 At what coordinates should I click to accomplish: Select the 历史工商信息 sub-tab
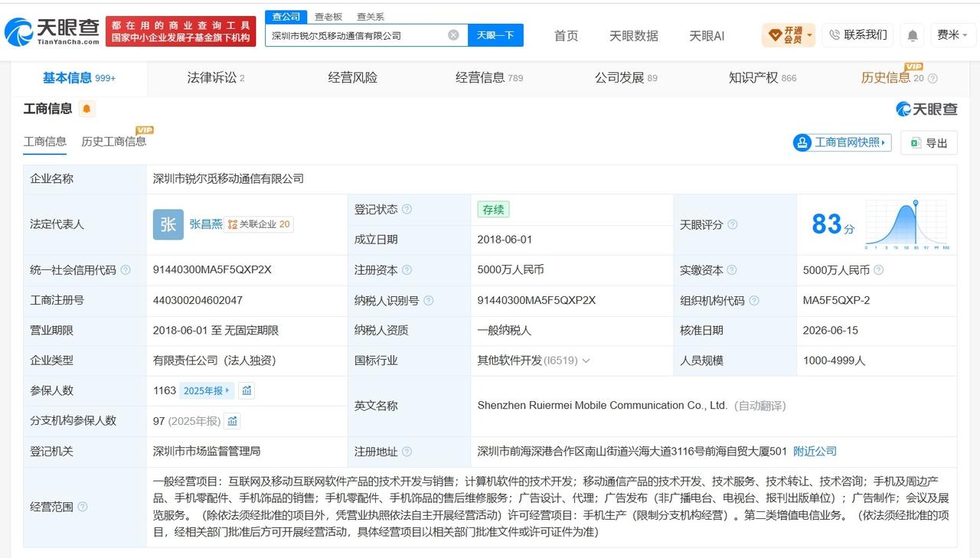113,142
